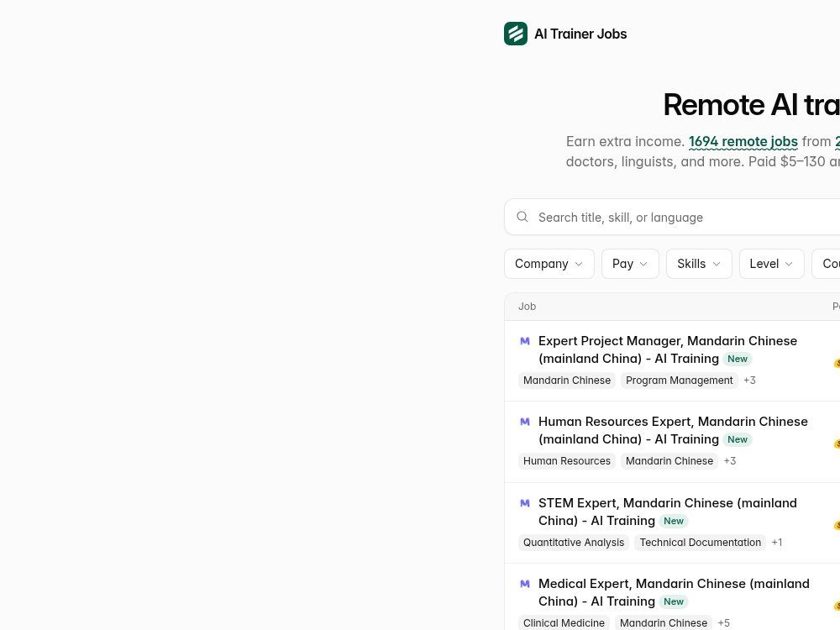Focus the search title, skill, or language field
The width and height of the screenshot is (840, 630).
click(x=672, y=217)
